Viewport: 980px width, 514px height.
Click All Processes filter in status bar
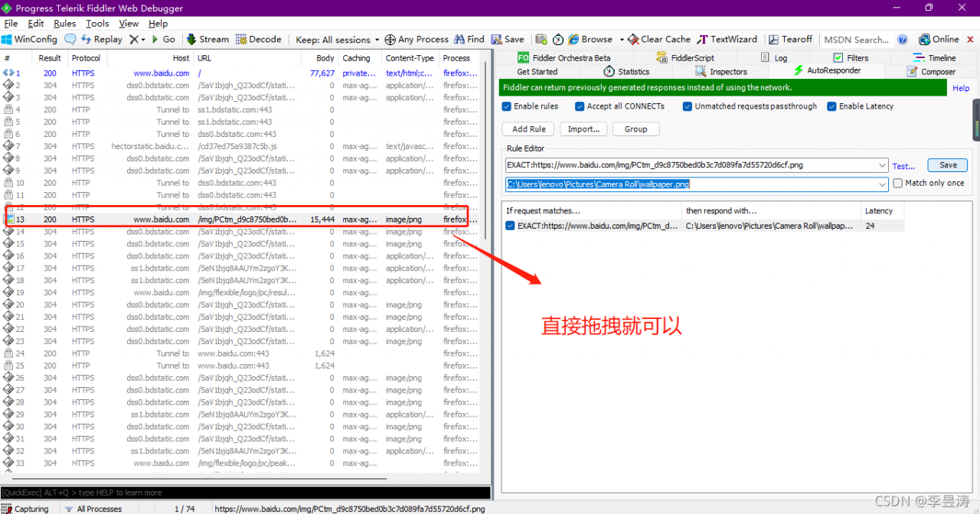93,509
